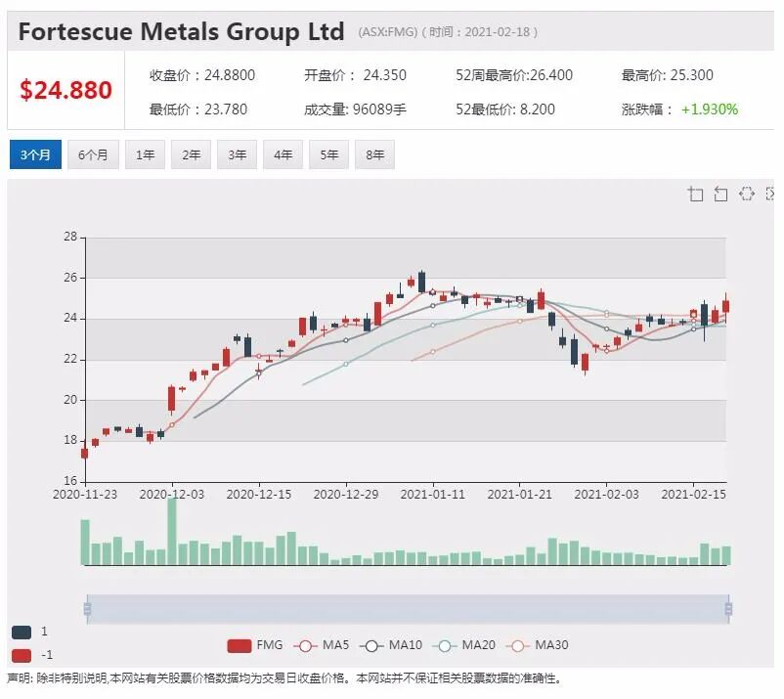This screenshot has height=699, width=784.
Task: Click the Fortescue Metals Group Ltd title
Action: tap(182, 31)
